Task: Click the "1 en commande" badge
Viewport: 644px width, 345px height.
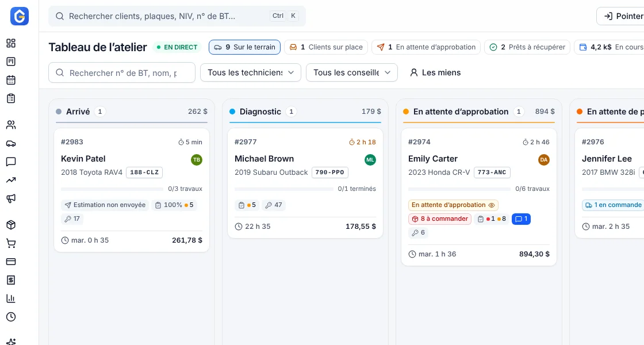Action: point(613,205)
